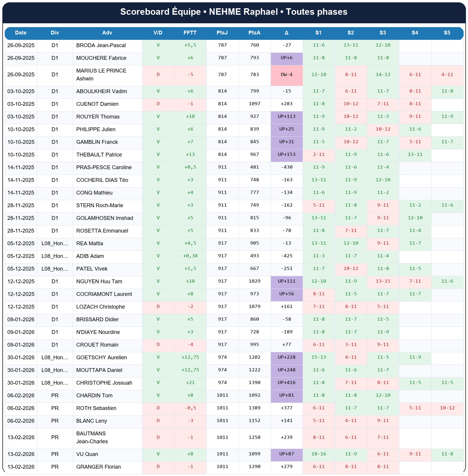The width and height of the screenshot is (468, 476).
Task: Select the 13-15 set score
Action: pyautogui.click(x=383, y=281)
